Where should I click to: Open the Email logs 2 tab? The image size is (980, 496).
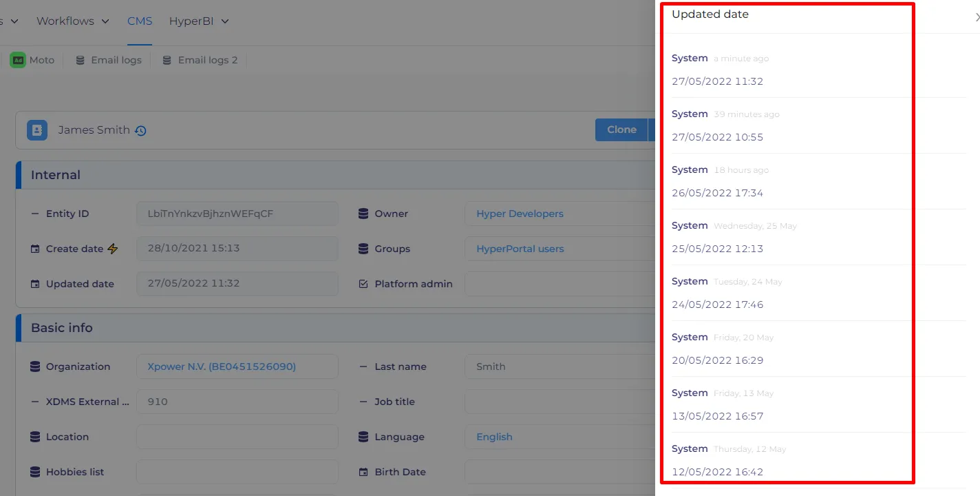coord(200,60)
